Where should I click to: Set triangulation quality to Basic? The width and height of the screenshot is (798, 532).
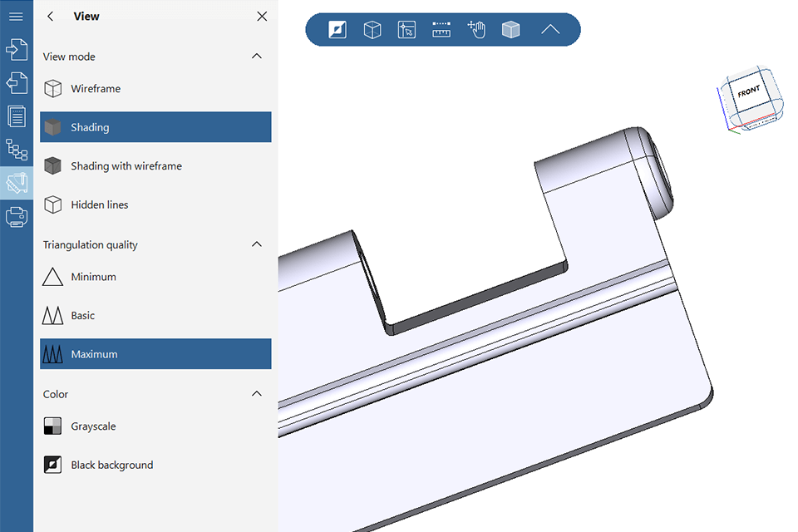pos(155,316)
